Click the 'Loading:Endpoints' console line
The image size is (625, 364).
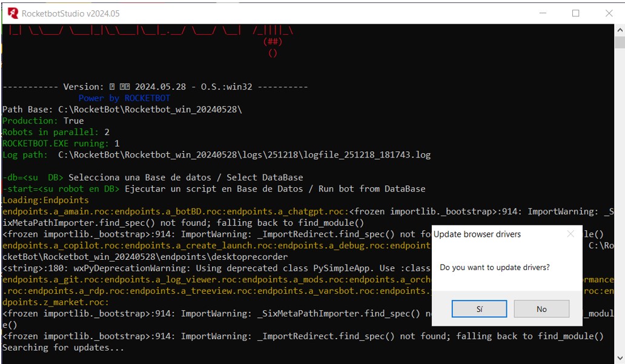45,200
